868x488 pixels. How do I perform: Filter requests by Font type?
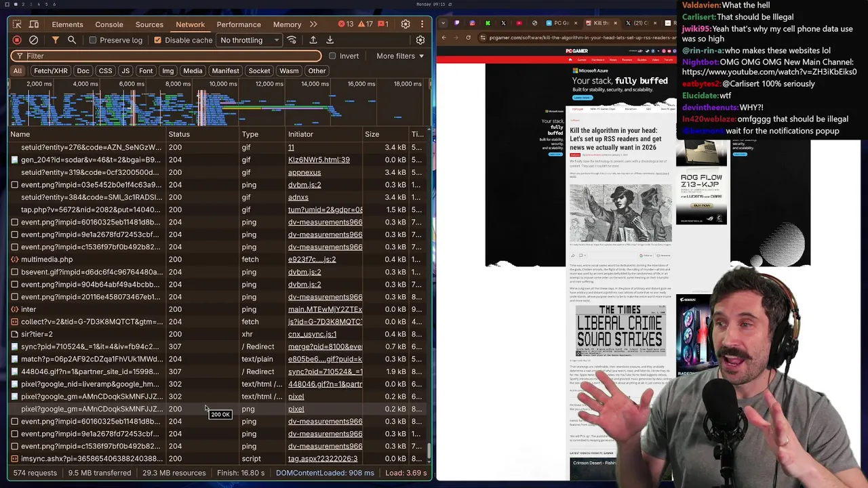point(146,70)
